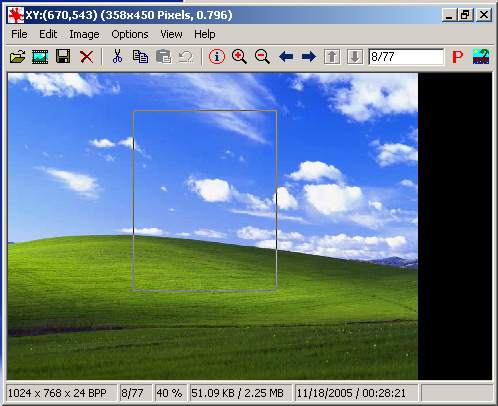Image resolution: width=498 pixels, height=406 pixels.
Task: Click the Copy icon
Action: (x=140, y=57)
